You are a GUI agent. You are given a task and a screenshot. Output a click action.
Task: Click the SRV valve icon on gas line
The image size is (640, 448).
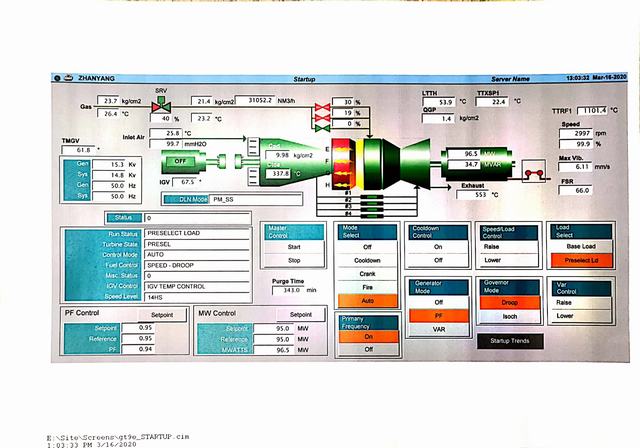pyautogui.click(x=161, y=105)
